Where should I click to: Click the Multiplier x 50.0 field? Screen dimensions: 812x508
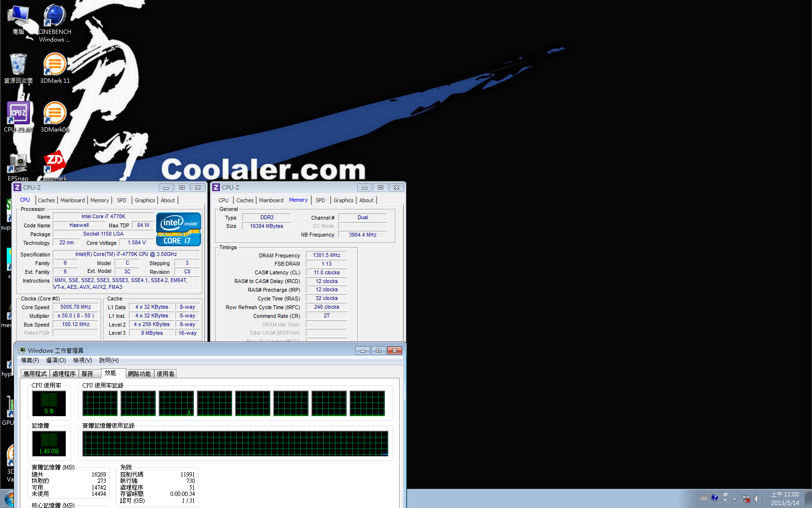click(x=75, y=315)
